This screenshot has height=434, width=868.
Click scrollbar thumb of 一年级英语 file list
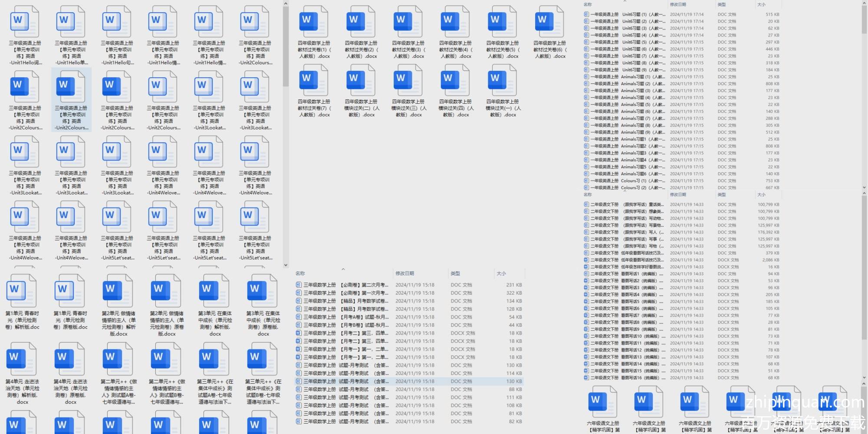864,17
